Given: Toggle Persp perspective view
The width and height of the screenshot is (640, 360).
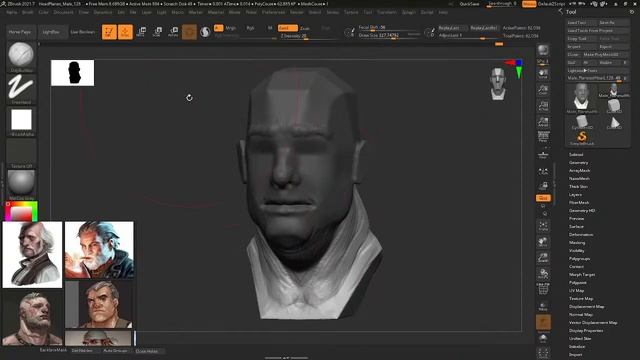Looking at the screenshot, I should (x=543, y=137).
